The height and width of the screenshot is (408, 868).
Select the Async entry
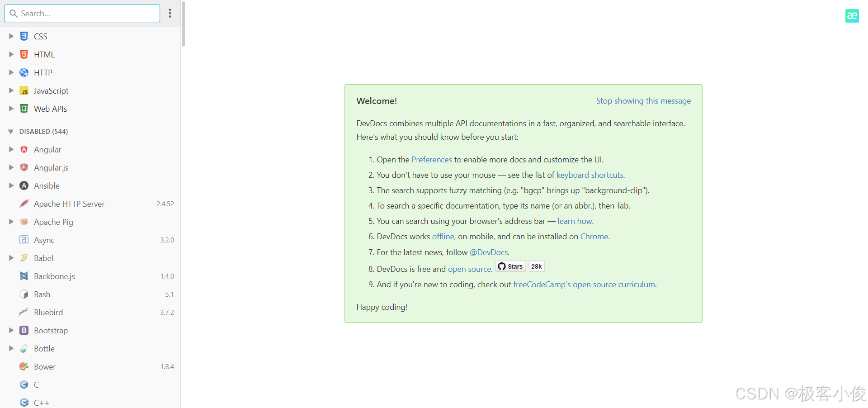pyautogui.click(x=90, y=240)
